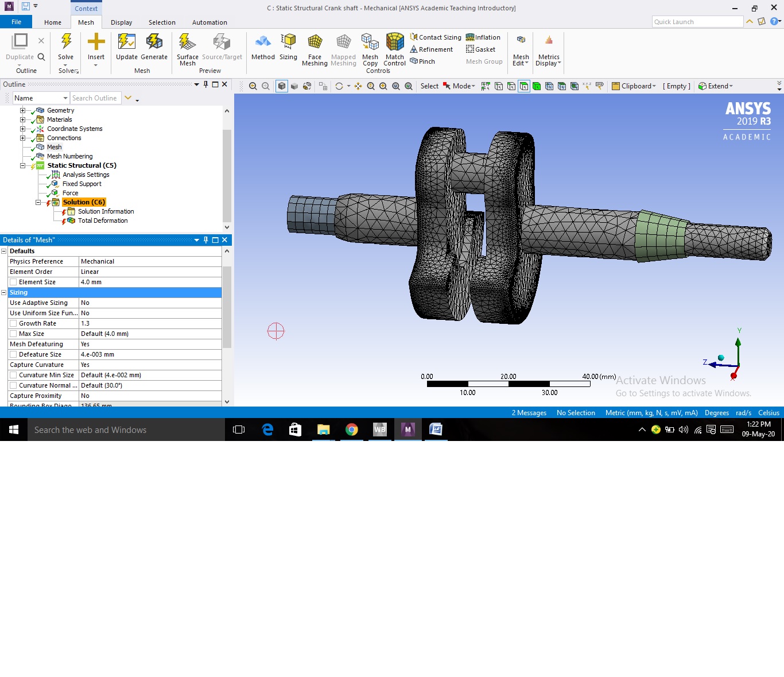Open the File menu
Screen dimensions: 784x677
[16, 22]
